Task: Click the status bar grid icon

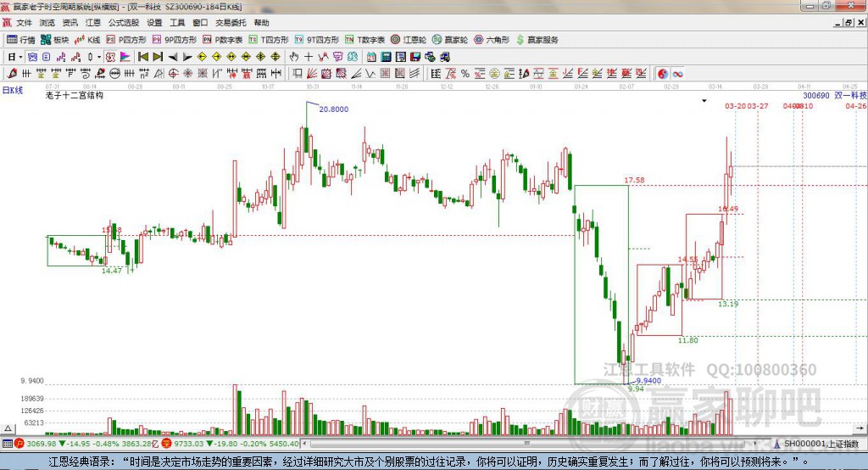Action: tap(7, 444)
